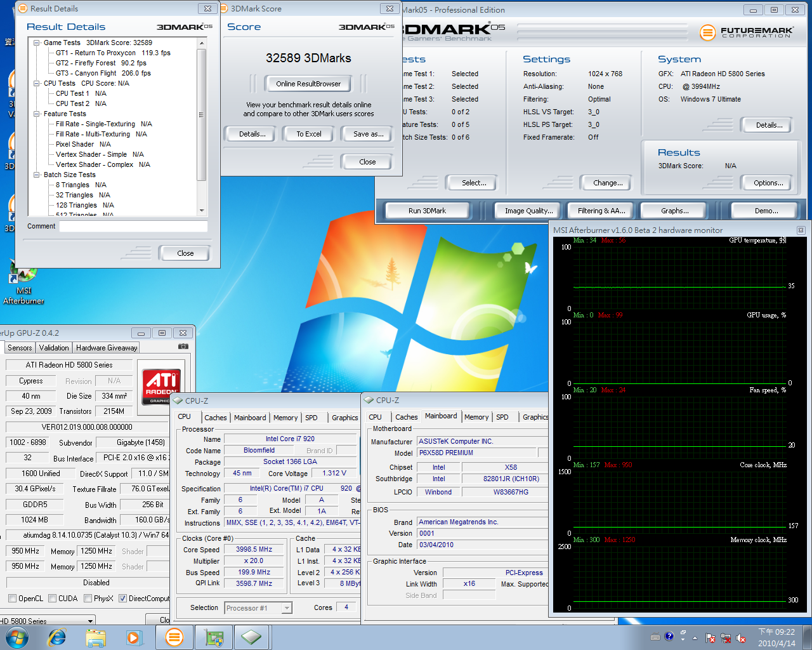The height and width of the screenshot is (650, 812).
Task: Click the Online ResultBrowser button
Action: pos(308,84)
